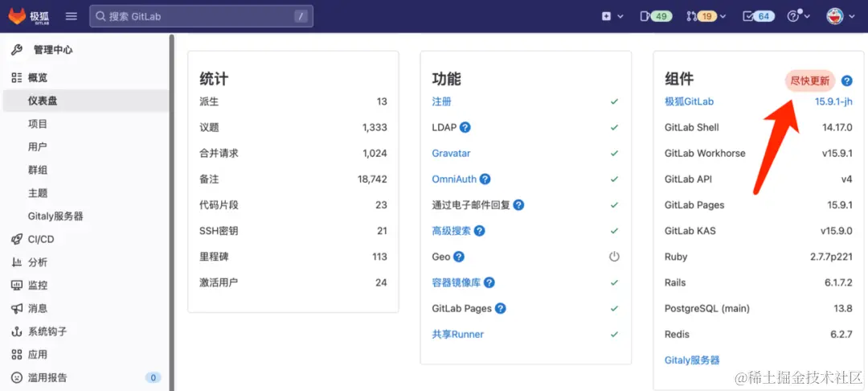Click help icon next to OmniAuth
This screenshot has width=868, height=391.
[x=485, y=179]
